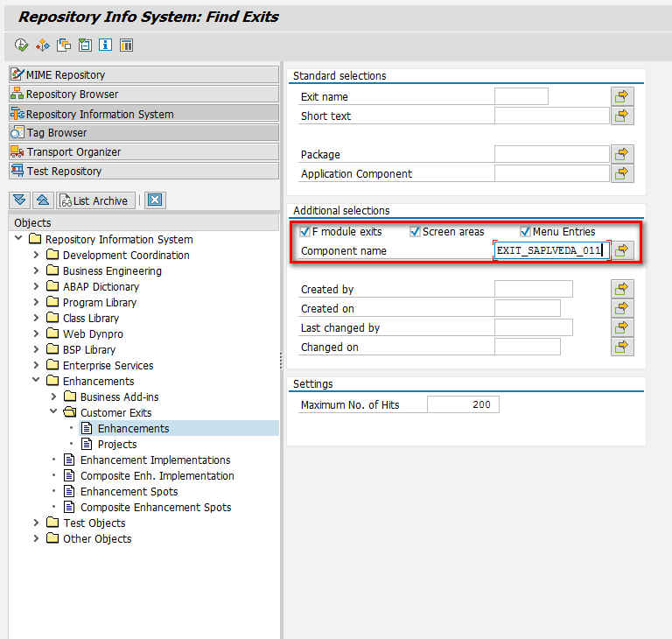This screenshot has width=672, height=639.
Task: Click the Created on input field
Action: point(527,308)
